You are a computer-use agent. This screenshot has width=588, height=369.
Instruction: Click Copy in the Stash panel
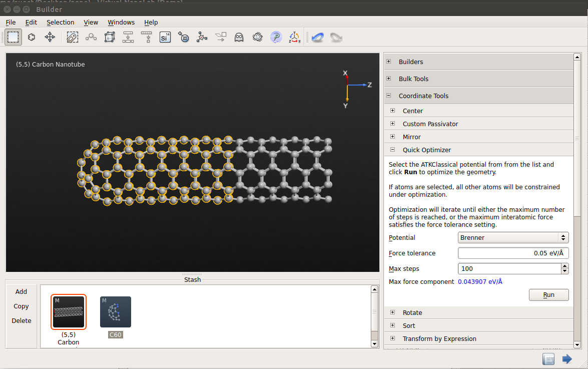point(21,306)
